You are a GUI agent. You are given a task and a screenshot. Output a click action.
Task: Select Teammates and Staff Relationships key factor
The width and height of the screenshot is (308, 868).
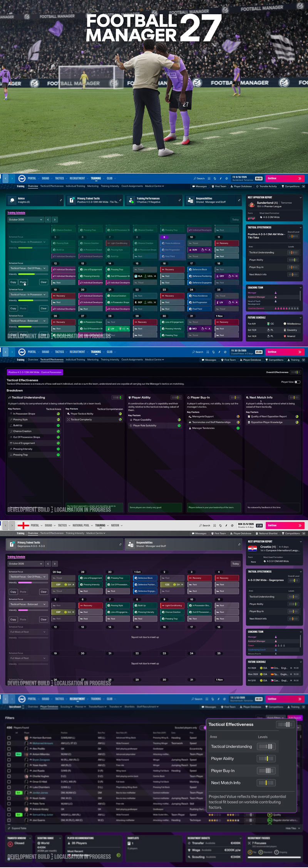[x=214, y=422]
